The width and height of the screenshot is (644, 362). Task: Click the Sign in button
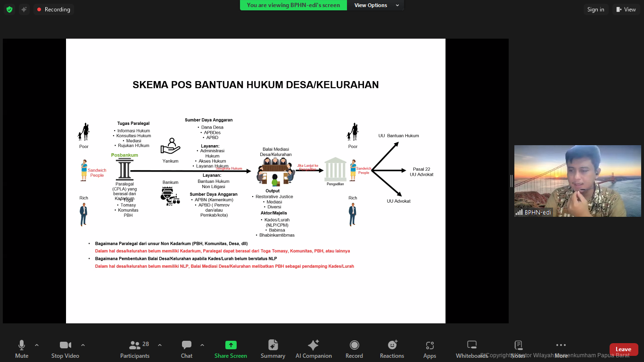point(596,9)
